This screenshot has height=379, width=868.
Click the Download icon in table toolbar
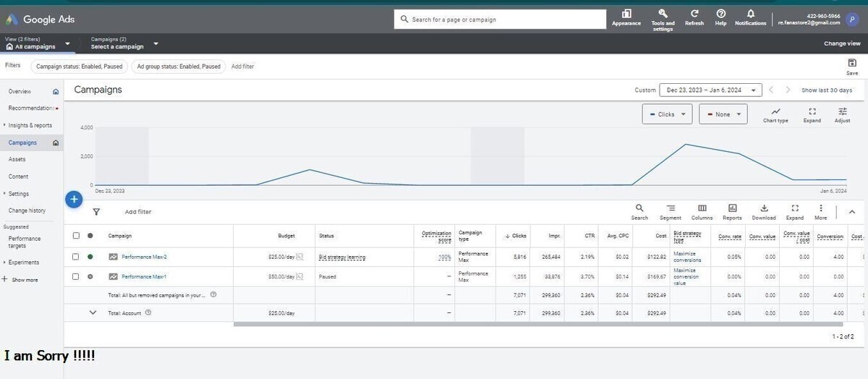tap(764, 208)
